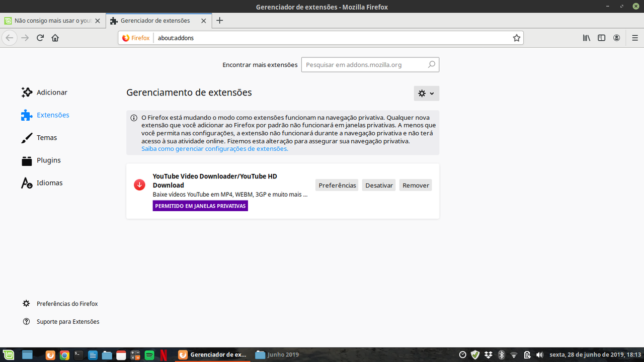Launch Firefox from the taskbar launcher
This screenshot has height=362, width=644.
[50, 355]
